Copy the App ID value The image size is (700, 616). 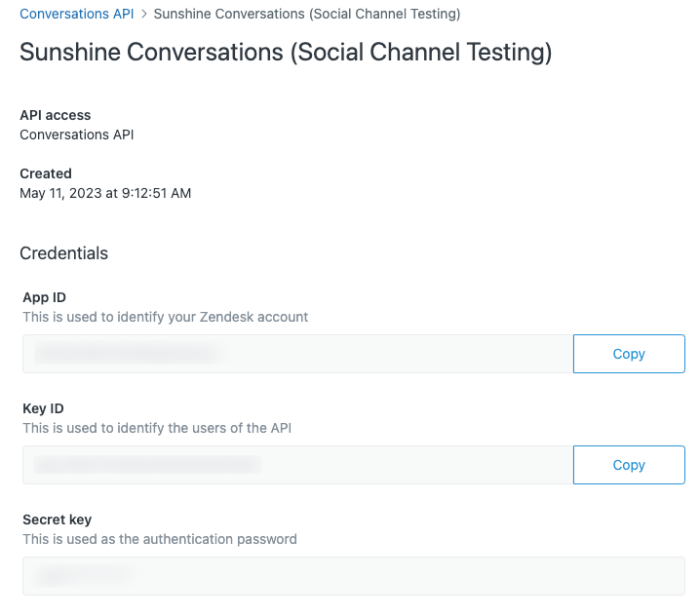(629, 354)
